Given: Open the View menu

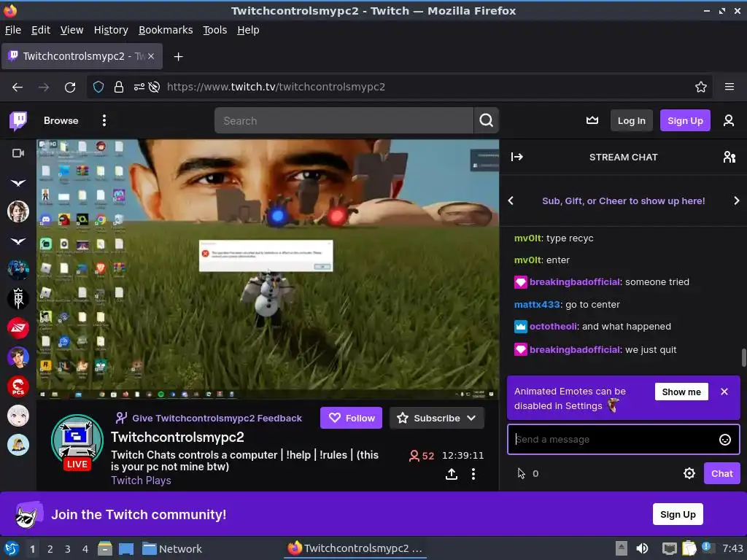Looking at the screenshot, I should [x=72, y=30].
